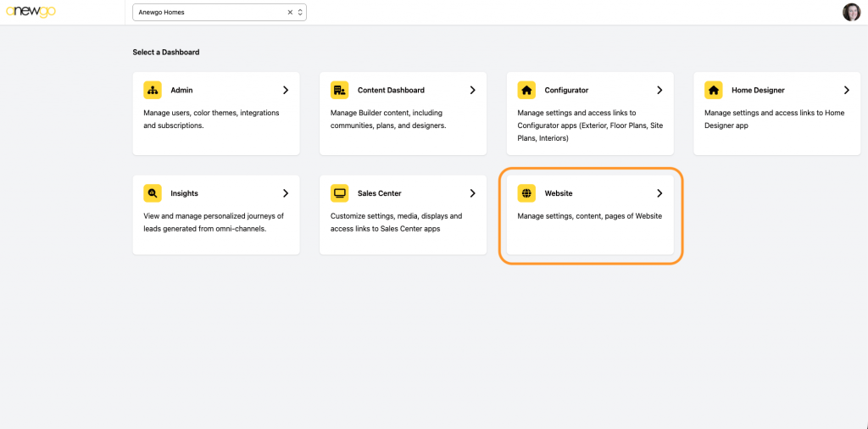Open the Sales Center dashboard title

[379, 193]
